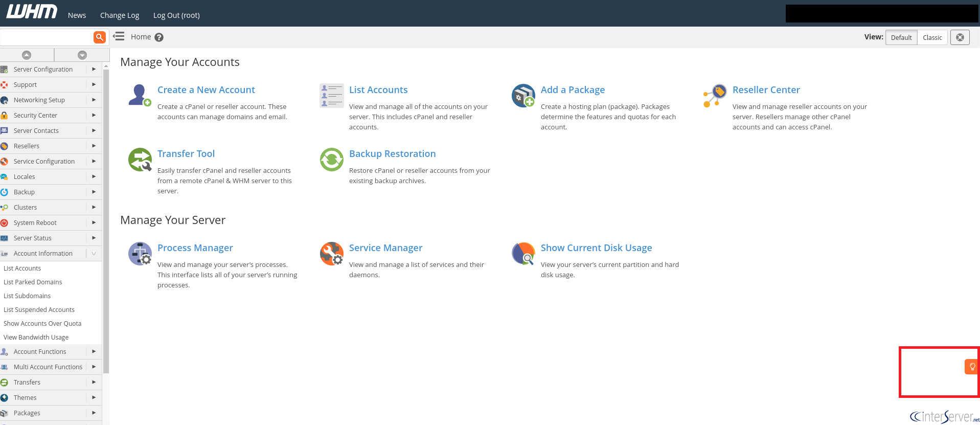The image size is (980, 425).
Task: Click the Backup Restoration icon
Action: 331,160
